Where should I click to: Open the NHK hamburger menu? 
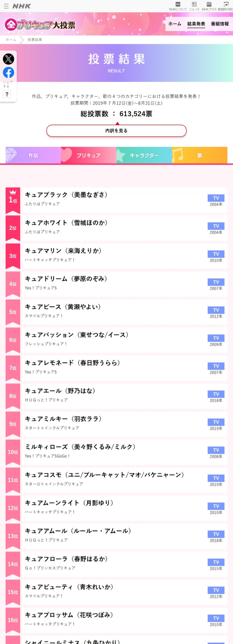(x=6, y=6)
